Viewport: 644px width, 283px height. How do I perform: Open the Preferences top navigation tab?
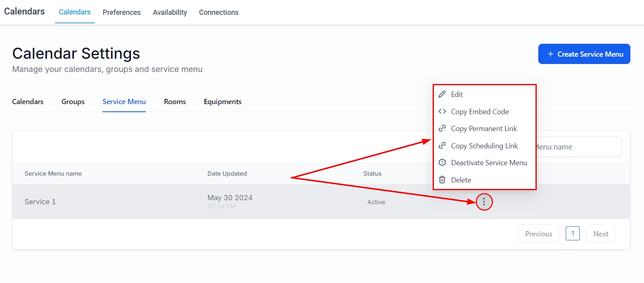[x=121, y=12]
